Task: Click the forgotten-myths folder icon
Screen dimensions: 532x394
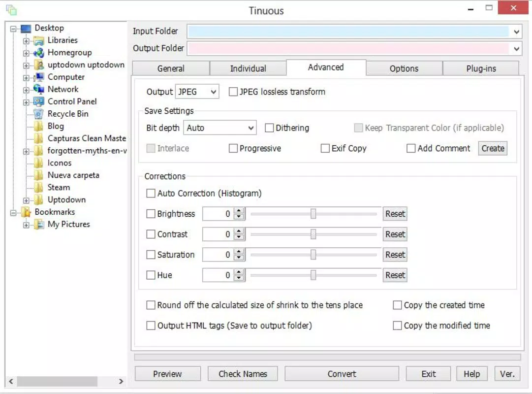Action: coord(39,151)
